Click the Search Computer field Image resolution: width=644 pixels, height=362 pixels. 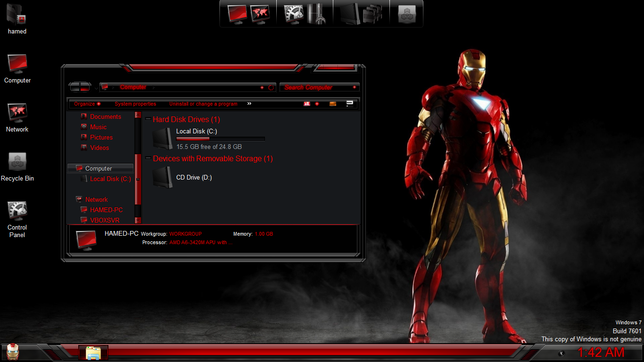pyautogui.click(x=319, y=87)
